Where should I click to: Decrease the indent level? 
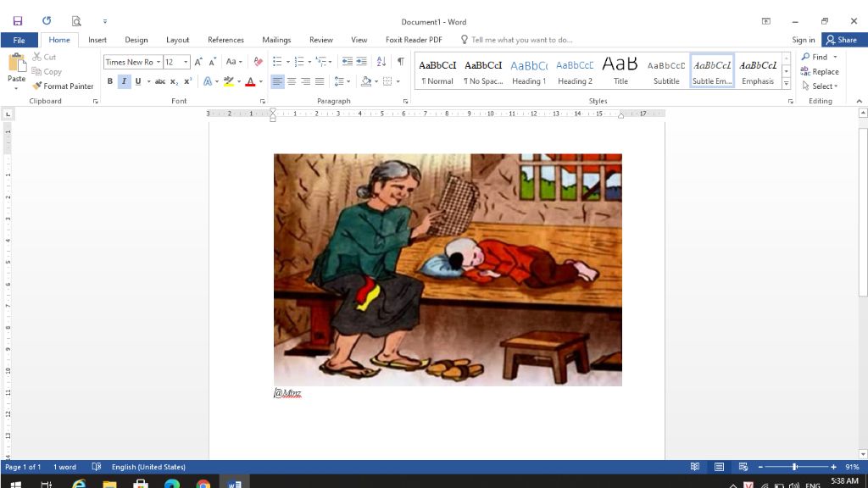click(347, 61)
